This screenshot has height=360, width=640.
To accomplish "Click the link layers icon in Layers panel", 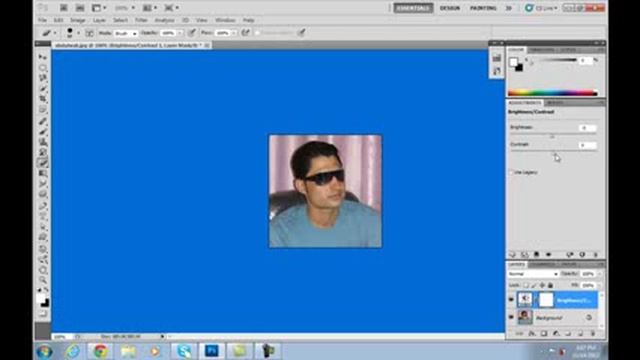I will point(519,334).
